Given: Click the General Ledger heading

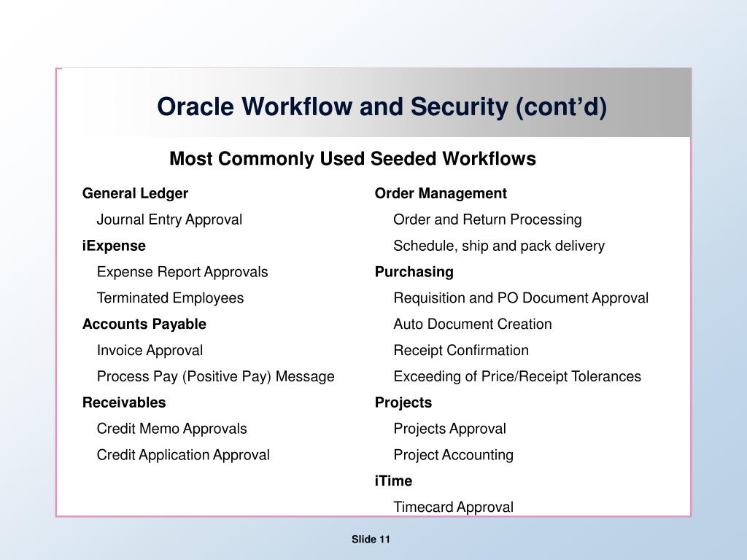Looking at the screenshot, I should [135, 193].
